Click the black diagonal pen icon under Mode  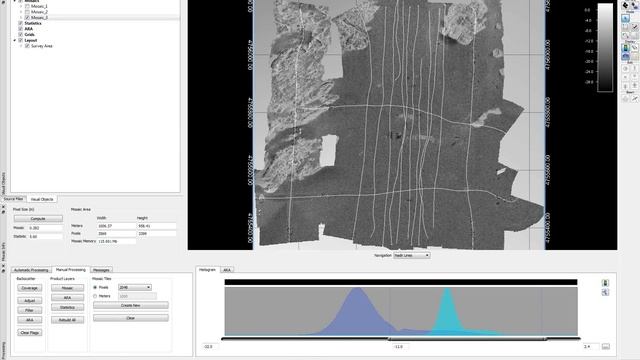point(635,27)
